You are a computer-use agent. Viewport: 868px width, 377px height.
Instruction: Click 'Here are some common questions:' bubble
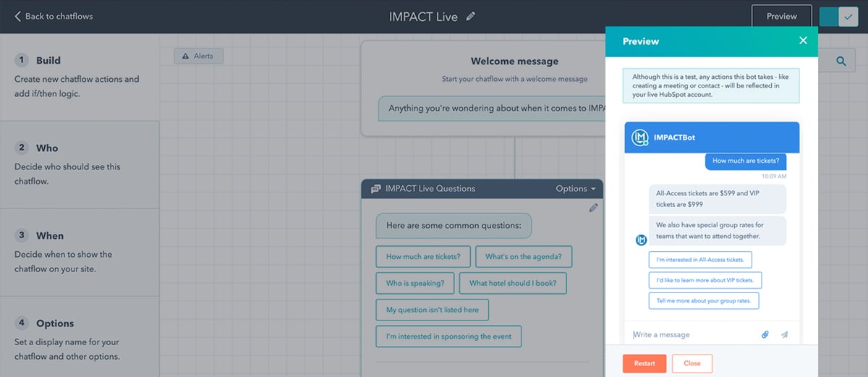tap(454, 226)
